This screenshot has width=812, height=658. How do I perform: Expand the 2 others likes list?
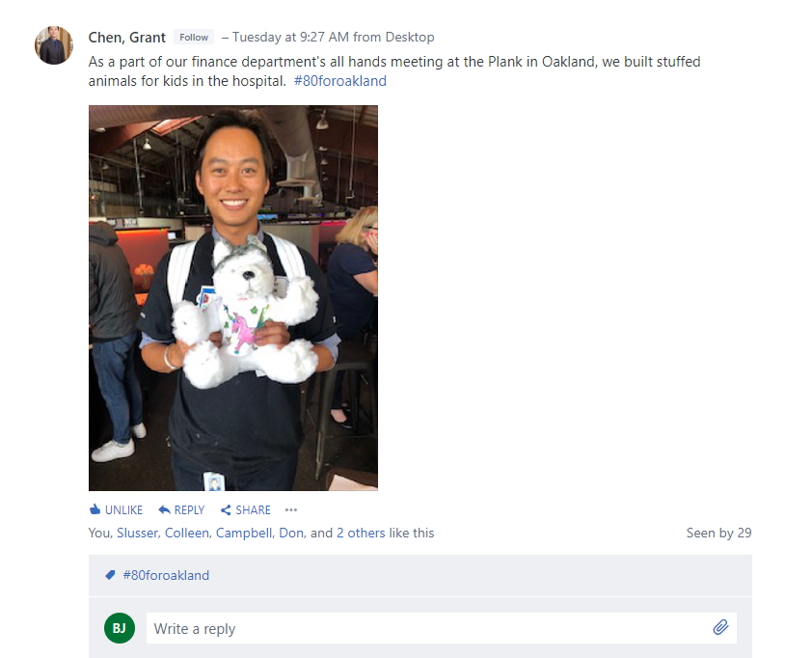click(361, 534)
